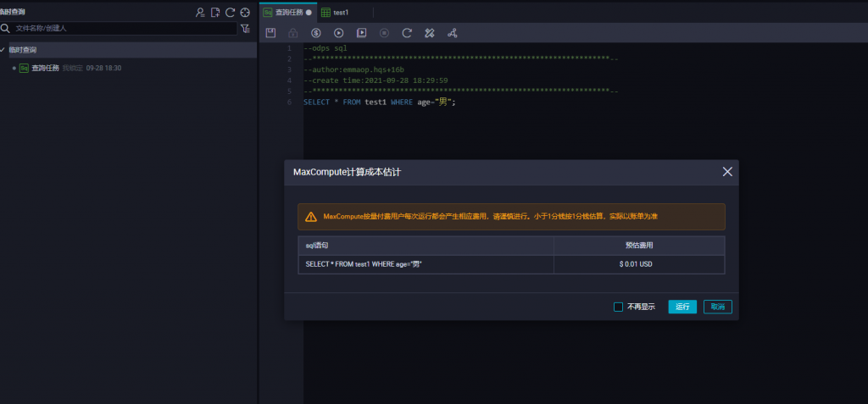Screen dimensions: 868x404
Task: Click the dialog title MaxCompute计算成本估计
Action: [x=347, y=172]
